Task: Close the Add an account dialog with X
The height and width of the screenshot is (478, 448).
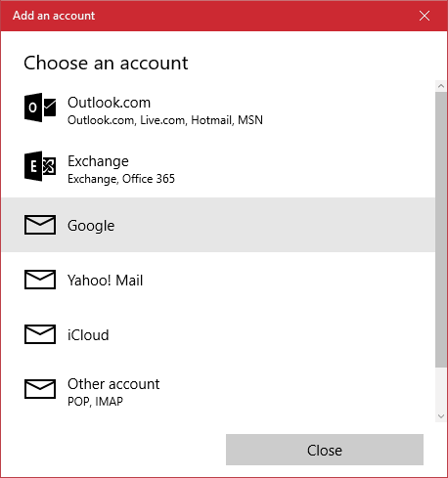Action: click(x=425, y=16)
